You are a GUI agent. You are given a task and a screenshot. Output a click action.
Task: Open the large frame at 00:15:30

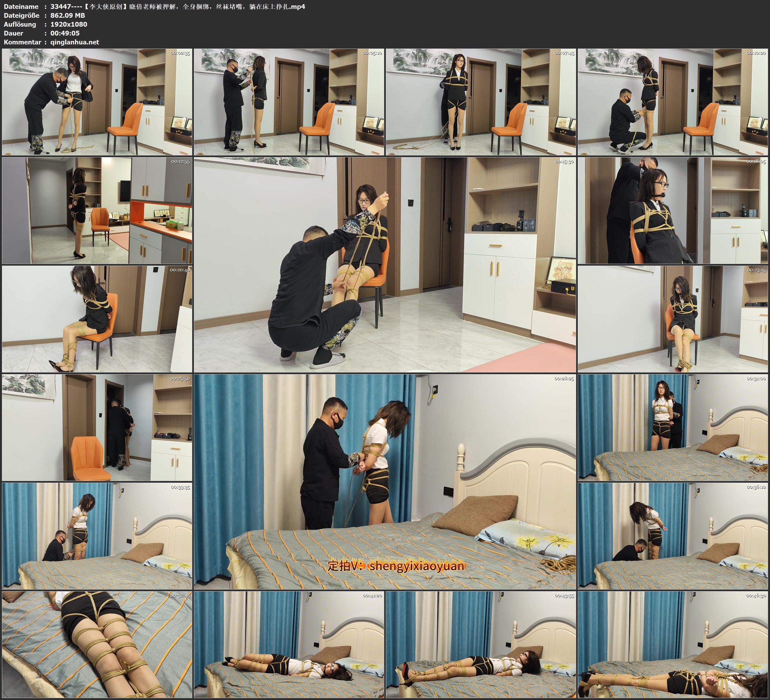(x=385, y=265)
